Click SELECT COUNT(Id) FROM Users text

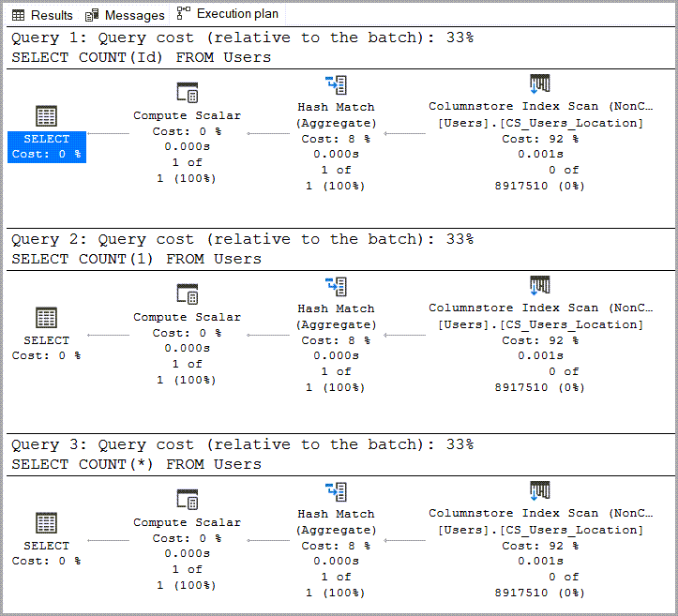[x=142, y=57]
